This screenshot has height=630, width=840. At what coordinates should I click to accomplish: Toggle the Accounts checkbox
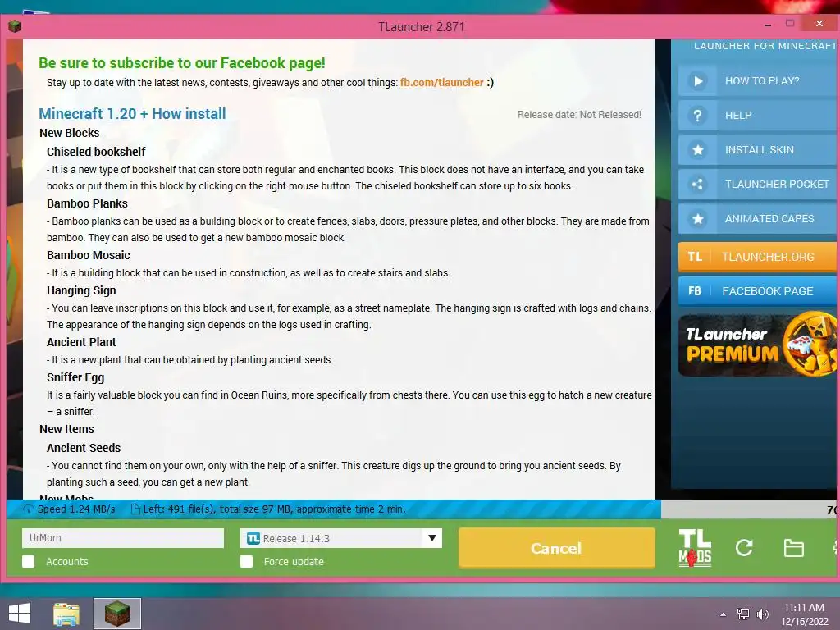(x=29, y=561)
